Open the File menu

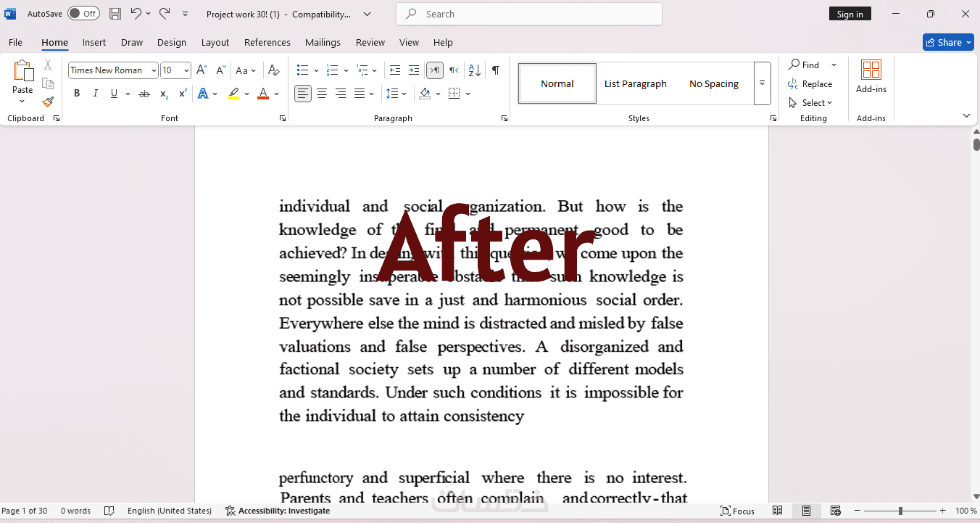pos(15,43)
